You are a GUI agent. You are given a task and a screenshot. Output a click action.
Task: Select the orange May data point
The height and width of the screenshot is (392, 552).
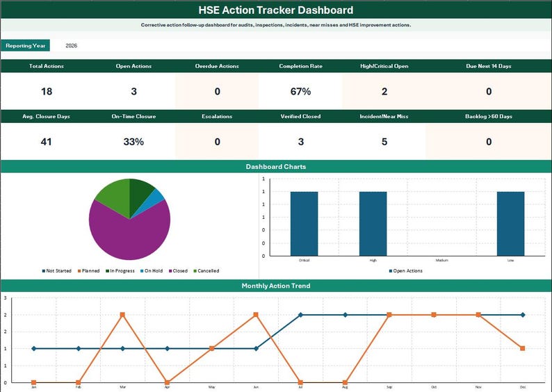[211, 348]
